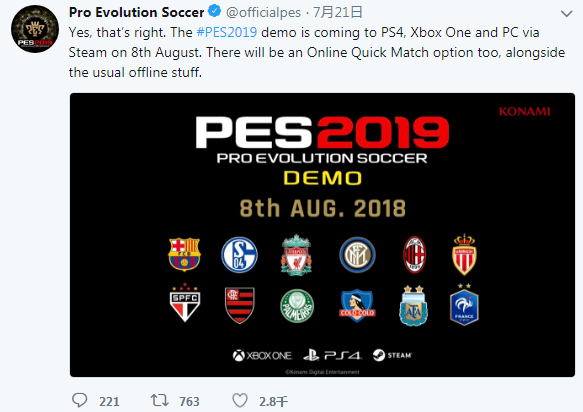Click the Pro Evolution Soccer account name

pos(136,12)
